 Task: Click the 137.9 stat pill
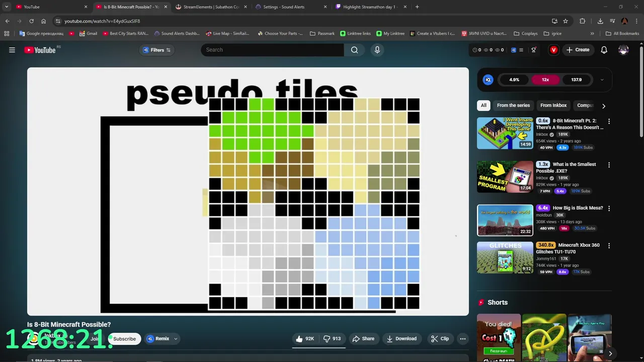577,79
